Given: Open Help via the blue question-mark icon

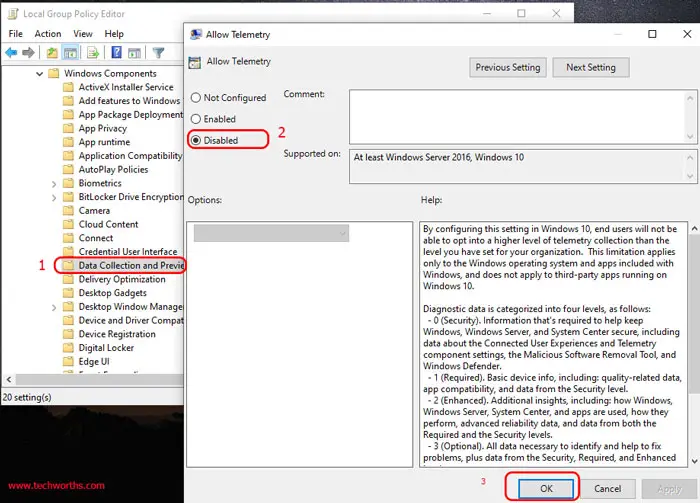Looking at the screenshot, I should [116, 52].
